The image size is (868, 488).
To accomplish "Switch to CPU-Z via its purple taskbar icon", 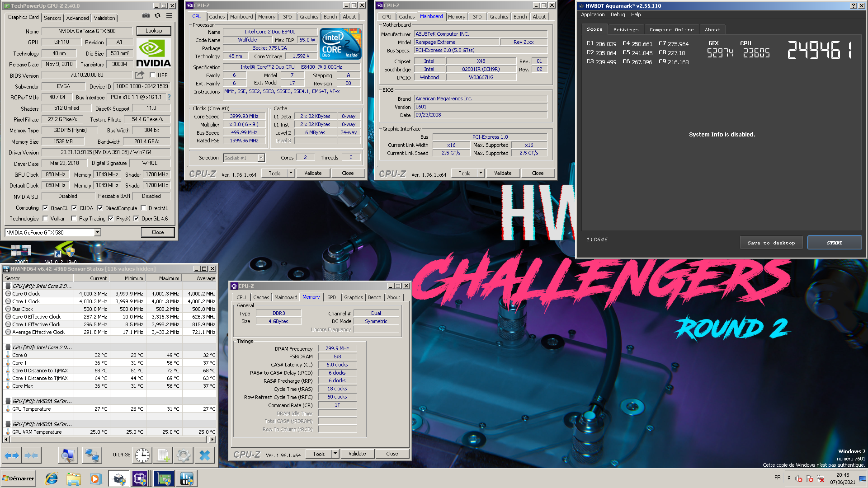I will [x=140, y=479].
